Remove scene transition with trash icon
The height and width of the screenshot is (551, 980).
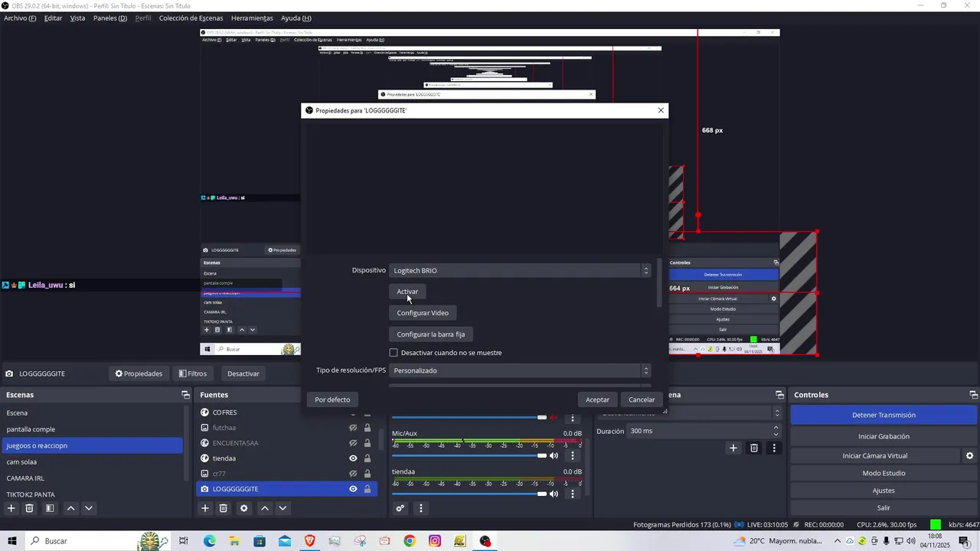pos(754,448)
